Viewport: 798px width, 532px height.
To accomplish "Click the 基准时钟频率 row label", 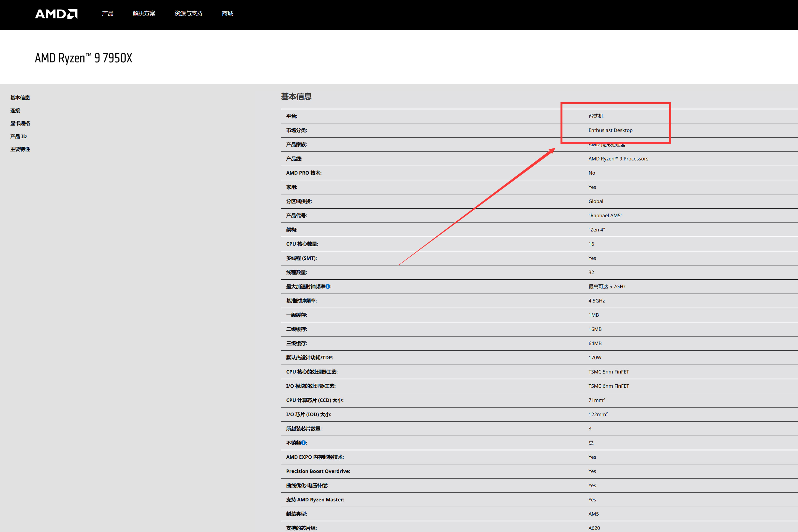I will click(x=301, y=301).
